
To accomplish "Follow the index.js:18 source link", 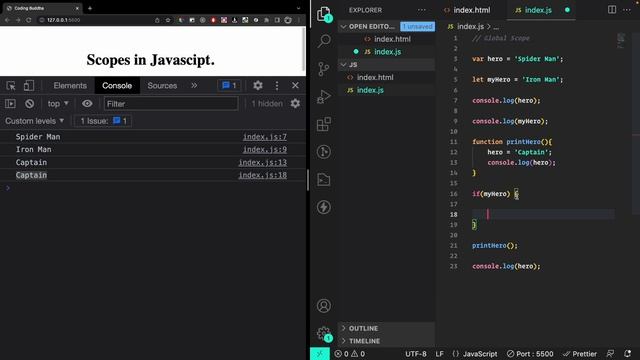I will point(262,175).
